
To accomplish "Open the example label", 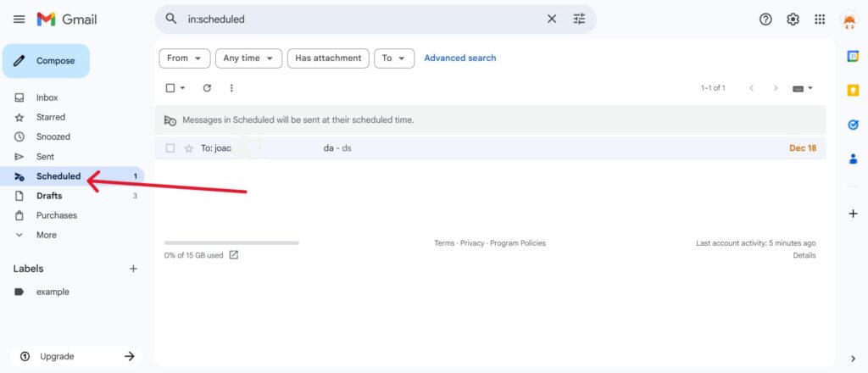I will (72, 292).
